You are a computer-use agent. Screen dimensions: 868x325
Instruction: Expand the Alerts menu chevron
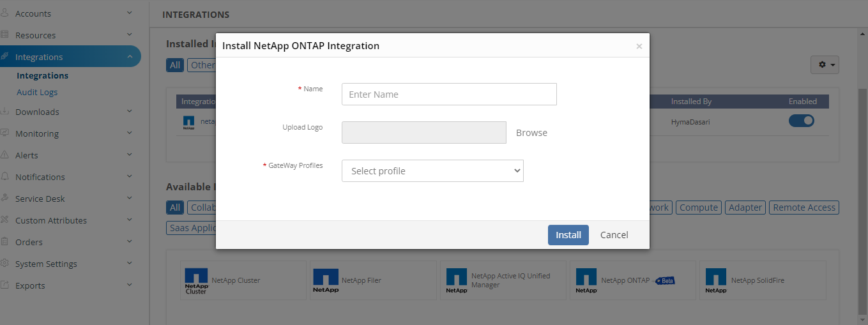(130, 155)
